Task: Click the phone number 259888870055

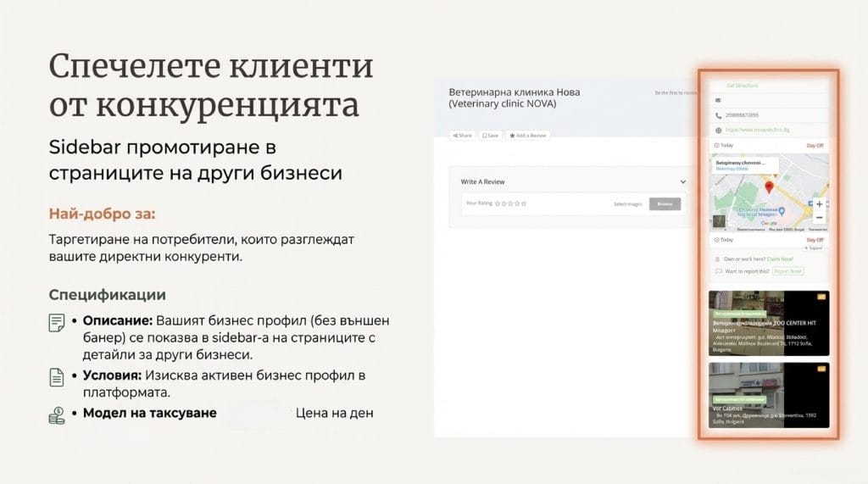Action: [742, 115]
